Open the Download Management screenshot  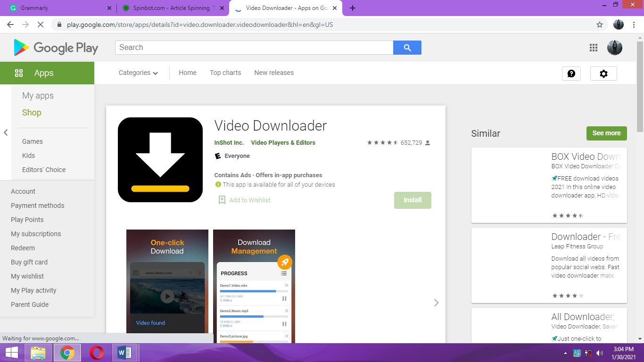pos(254,286)
